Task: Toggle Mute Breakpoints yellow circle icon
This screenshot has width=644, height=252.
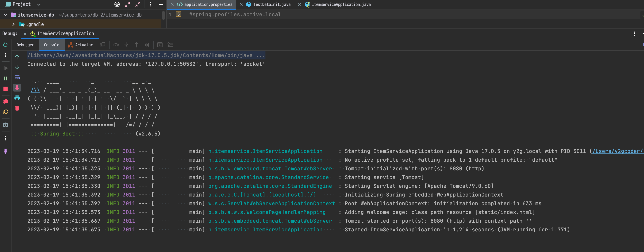Action: [x=5, y=112]
